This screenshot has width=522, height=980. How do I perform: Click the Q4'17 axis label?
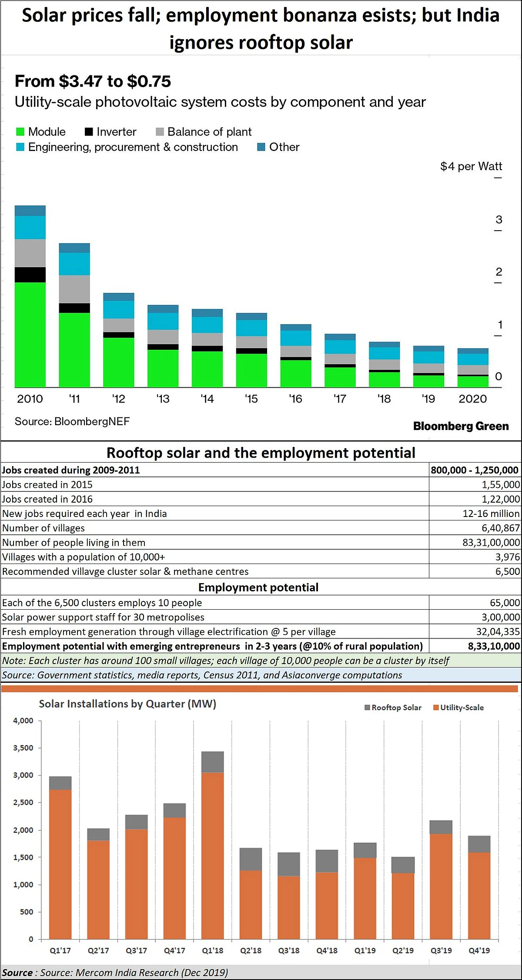click(174, 950)
